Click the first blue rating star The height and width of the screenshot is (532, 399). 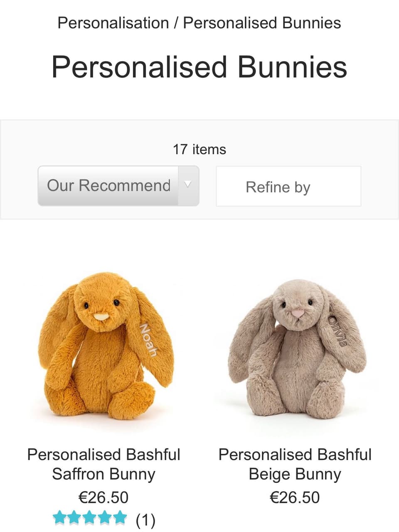pyautogui.click(x=60, y=518)
